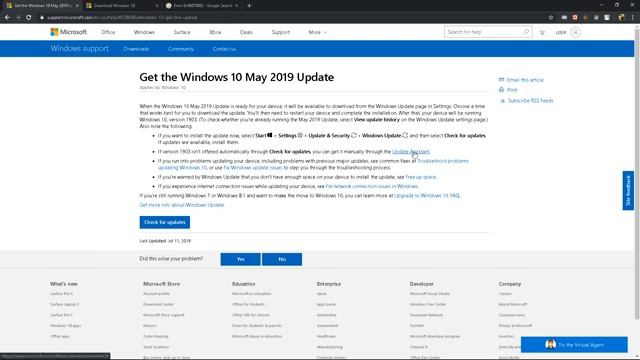Answer No to Did this solve your problem
This screenshot has height=360, width=640.
point(282,259)
